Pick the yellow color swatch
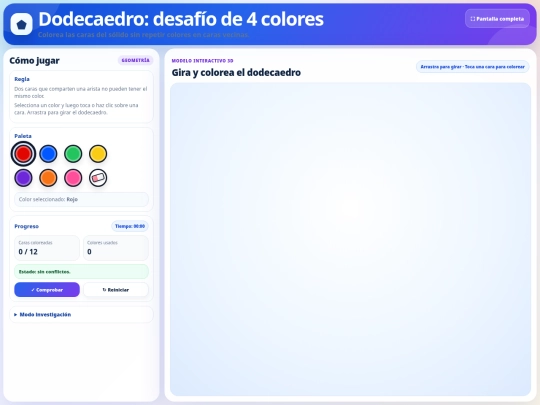This screenshot has width=540, height=405. click(x=98, y=154)
